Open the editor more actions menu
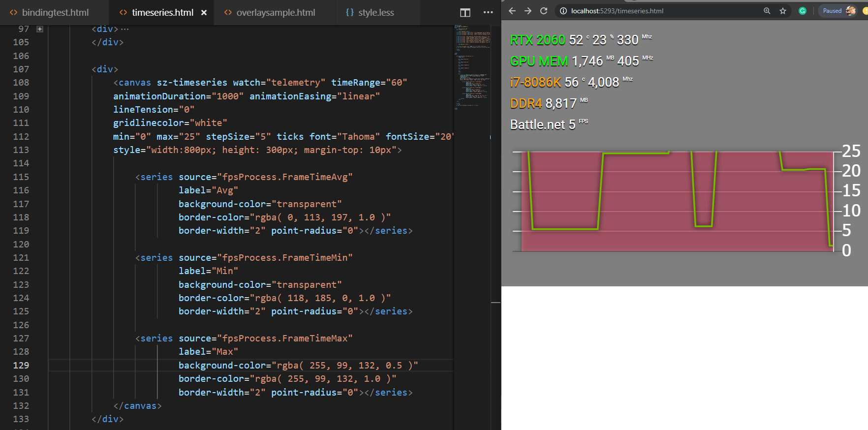The image size is (868, 430). tap(488, 12)
